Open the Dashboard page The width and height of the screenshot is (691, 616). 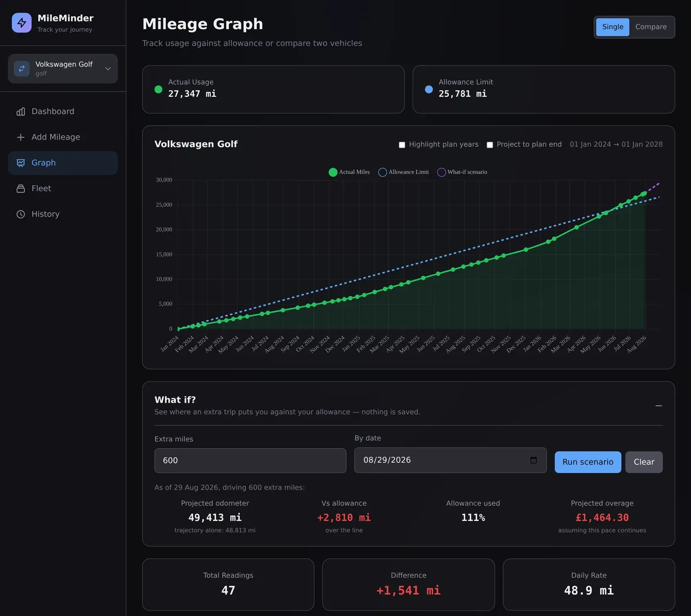click(x=63, y=112)
